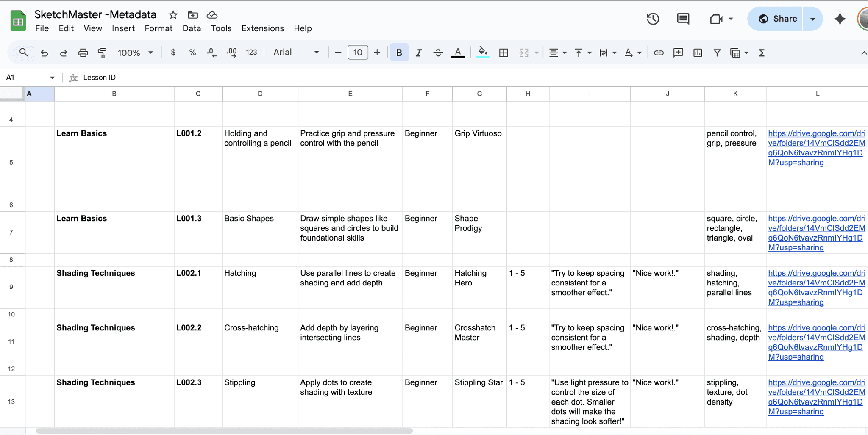Open the Extensions menu

[x=263, y=28]
